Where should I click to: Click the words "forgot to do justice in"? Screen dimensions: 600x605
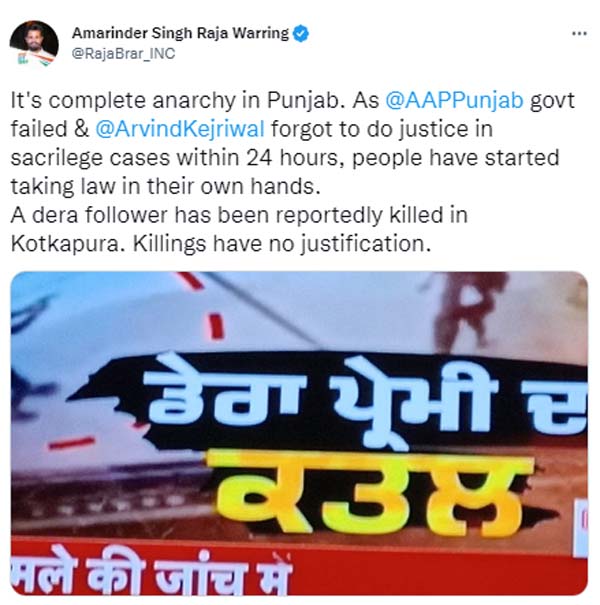click(x=382, y=129)
